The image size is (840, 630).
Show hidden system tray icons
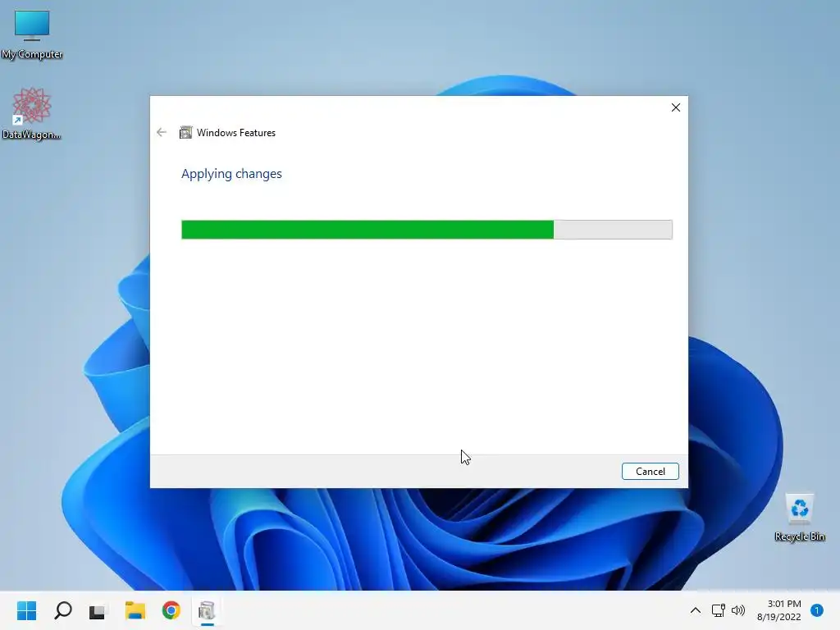696,610
